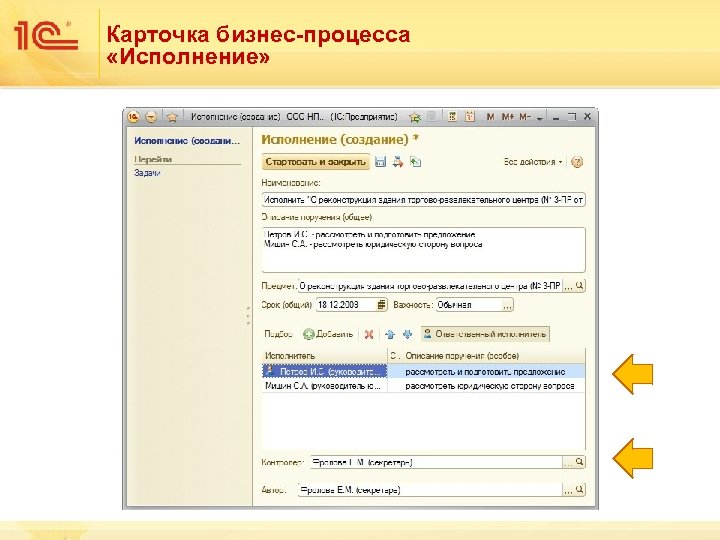Select Петров И.С. performer row
720x540 pixels.
pos(325,371)
